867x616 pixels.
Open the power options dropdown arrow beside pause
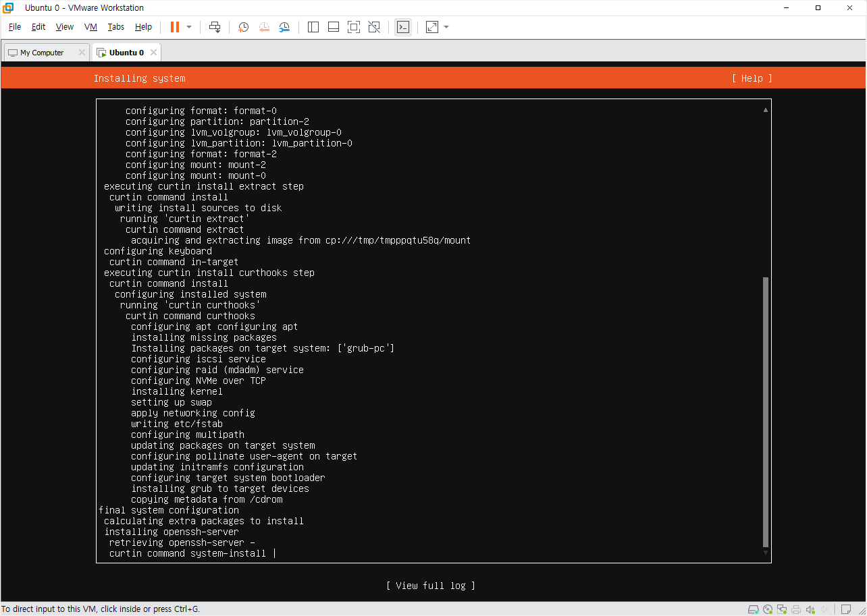(x=189, y=27)
